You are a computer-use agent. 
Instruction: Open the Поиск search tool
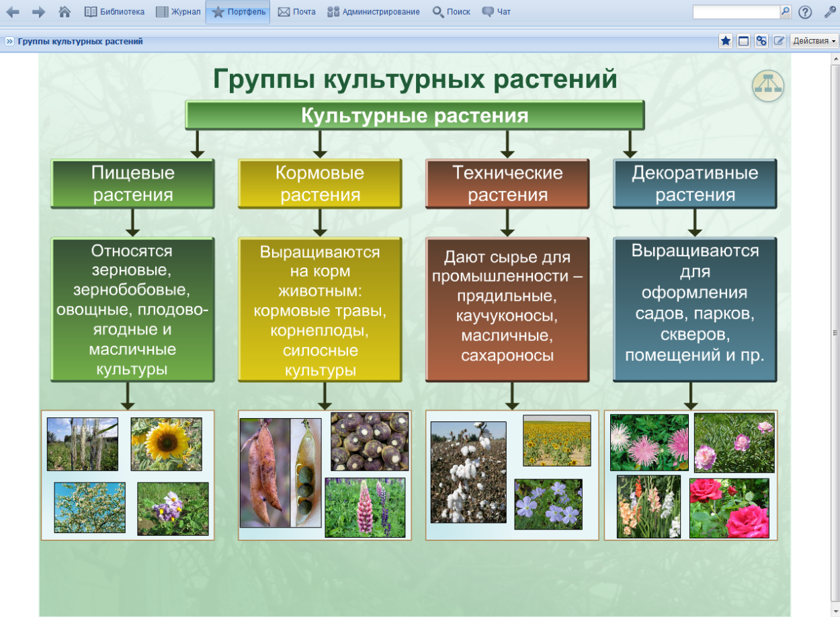point(452,11)
